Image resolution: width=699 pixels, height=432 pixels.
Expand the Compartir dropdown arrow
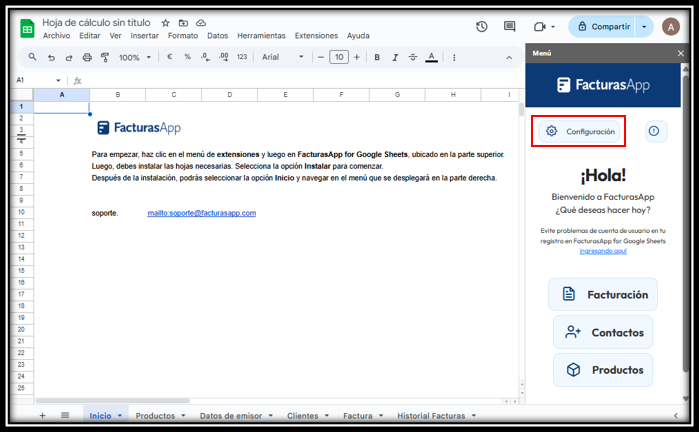tap(645, 27)
